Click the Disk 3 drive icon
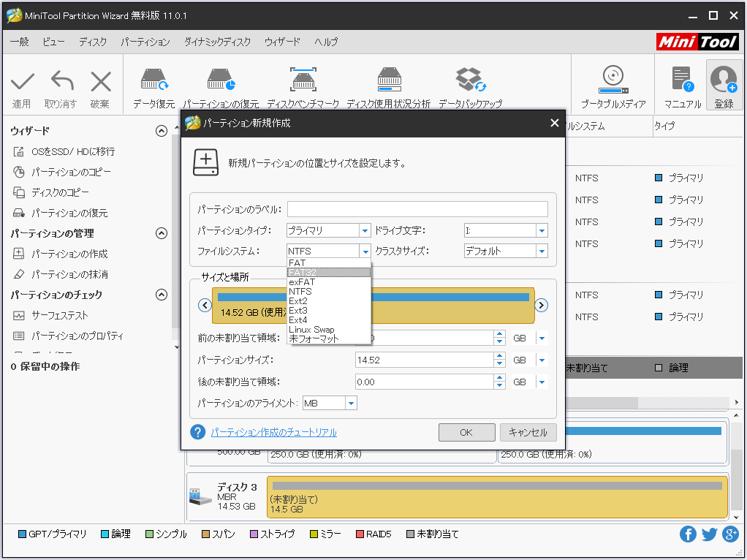Viewport: 747px width, 560px height. (x=200, y=496)
